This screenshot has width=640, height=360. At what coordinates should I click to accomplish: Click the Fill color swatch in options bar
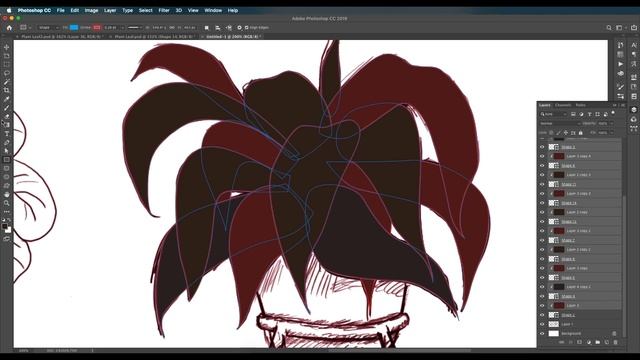click(74, 28)
